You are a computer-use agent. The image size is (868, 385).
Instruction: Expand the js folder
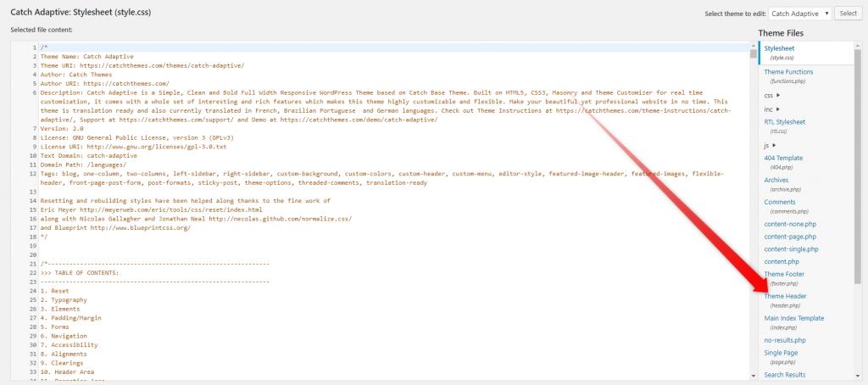coord(769,145)
